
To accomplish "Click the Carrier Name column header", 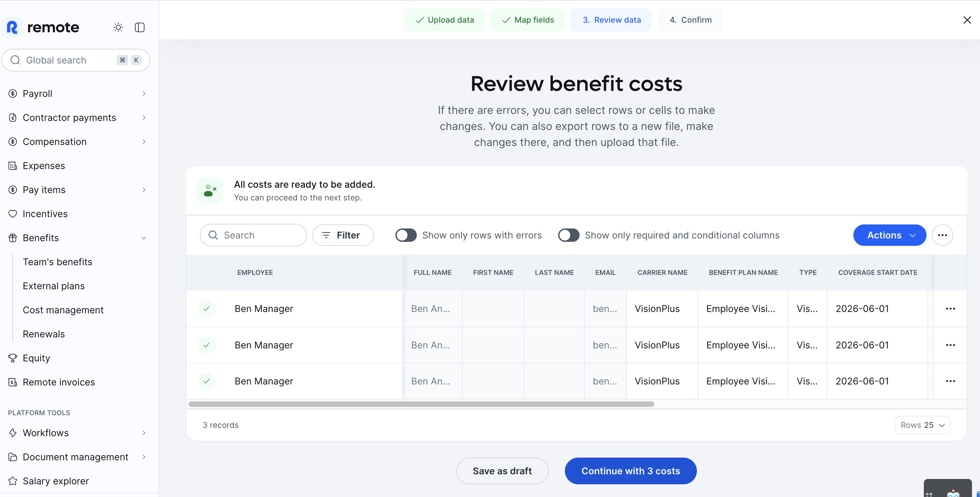I will [x=662, y=272].
